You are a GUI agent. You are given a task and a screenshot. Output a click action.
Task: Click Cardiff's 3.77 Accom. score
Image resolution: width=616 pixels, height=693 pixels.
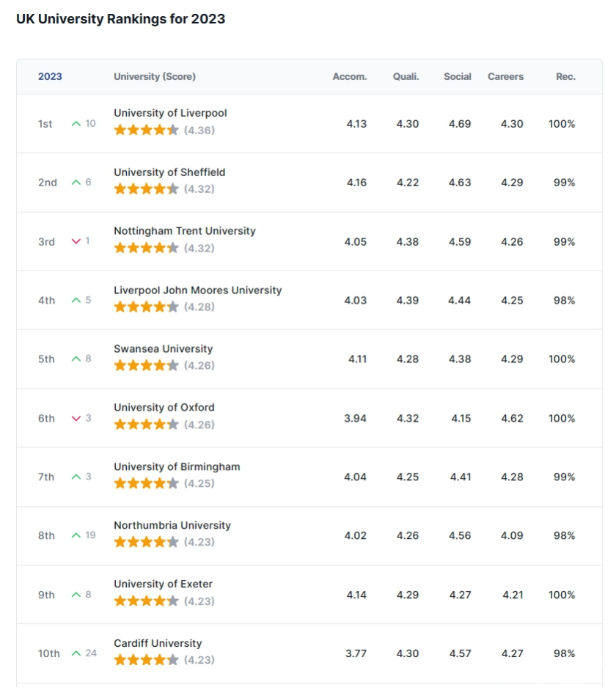356,653
